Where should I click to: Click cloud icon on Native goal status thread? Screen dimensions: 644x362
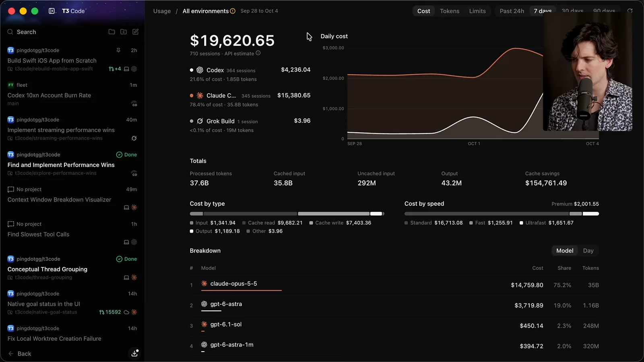click(126, 312)
